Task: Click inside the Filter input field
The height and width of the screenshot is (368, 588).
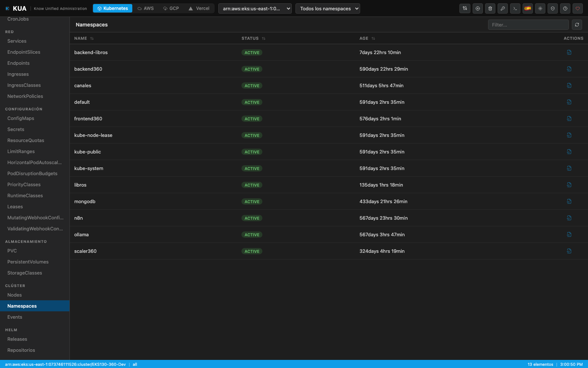Action: [528, 25]
